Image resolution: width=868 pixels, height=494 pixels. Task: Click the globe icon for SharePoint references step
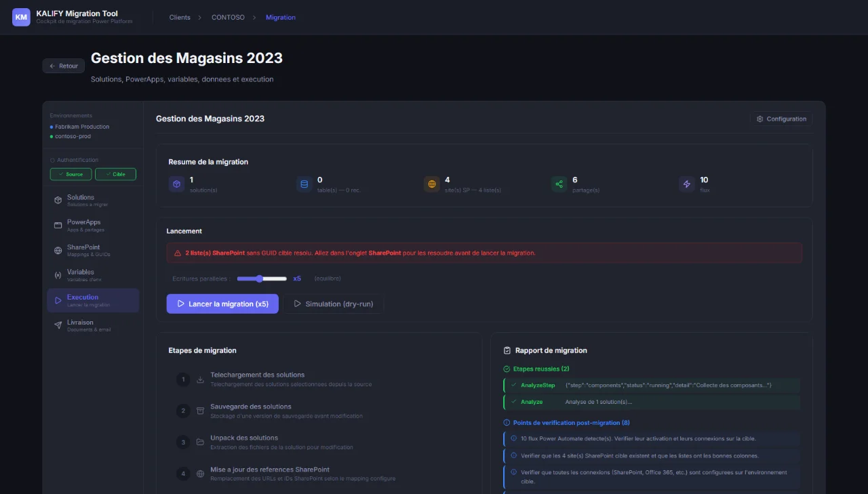(x=200, y=474)
